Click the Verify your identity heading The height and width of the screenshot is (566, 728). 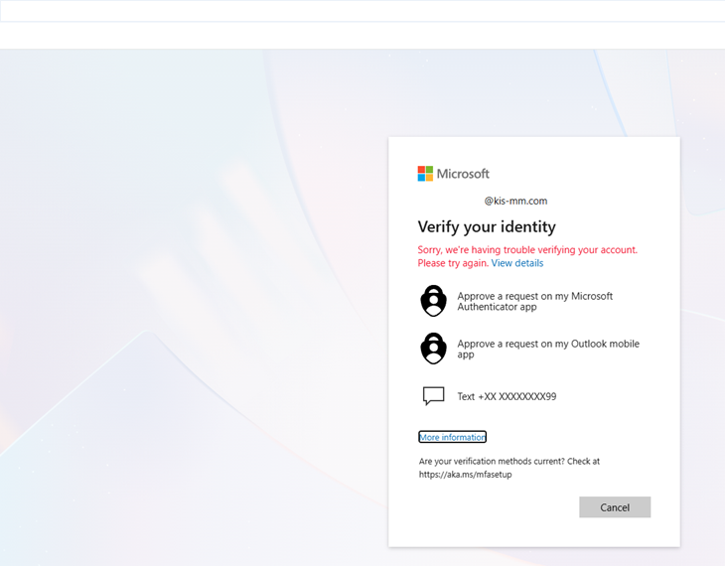pos(487,226)
